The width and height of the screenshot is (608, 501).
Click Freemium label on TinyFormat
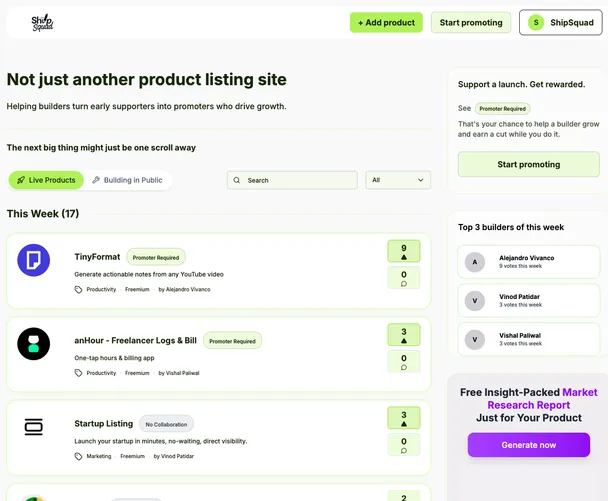click(x=137, y=290)
